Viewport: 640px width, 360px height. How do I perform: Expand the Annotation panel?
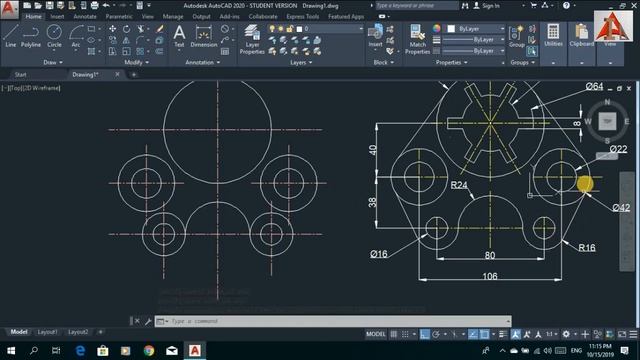202,62
